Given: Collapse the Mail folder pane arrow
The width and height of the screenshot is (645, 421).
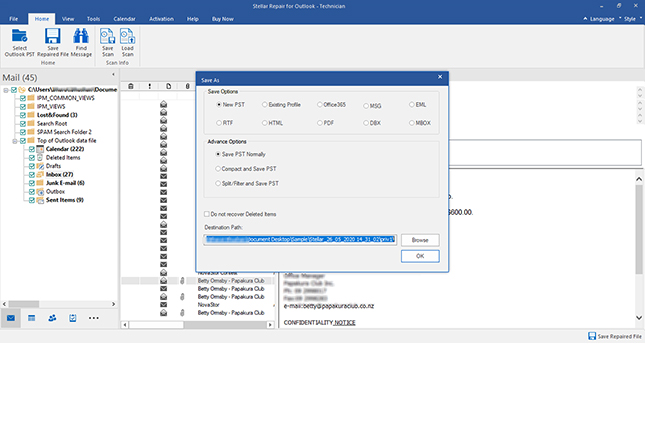Looking at the screenshot, I should click(113, 75).
